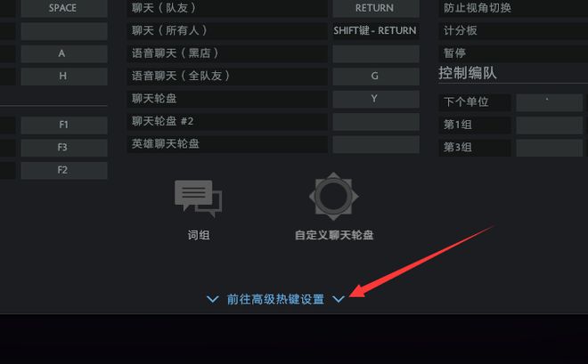This screenshot has height=364, width=588.
Task: Assign a key to 聊天轮盘 #2
Action: [x=376, y=122]
